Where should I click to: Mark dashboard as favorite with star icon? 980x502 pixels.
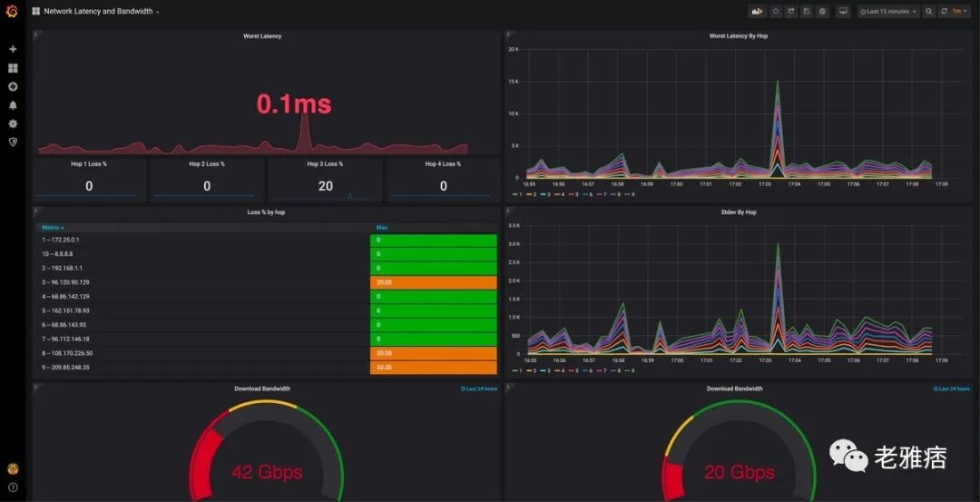pos(776,11)
